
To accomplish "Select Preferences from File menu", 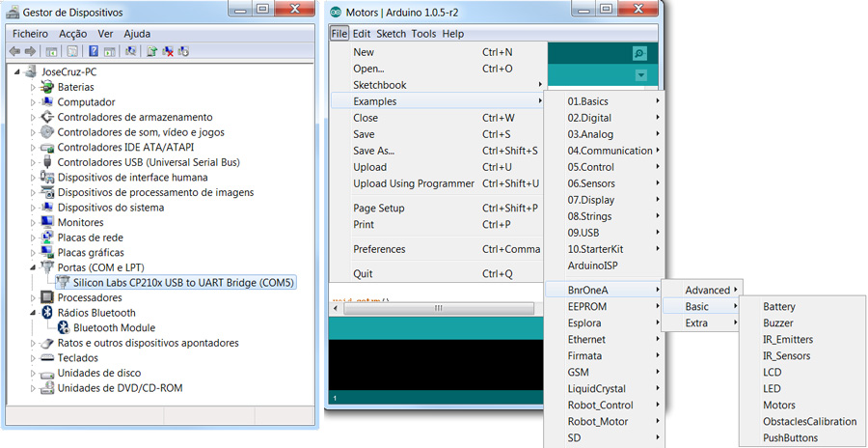I will point(437,249).
